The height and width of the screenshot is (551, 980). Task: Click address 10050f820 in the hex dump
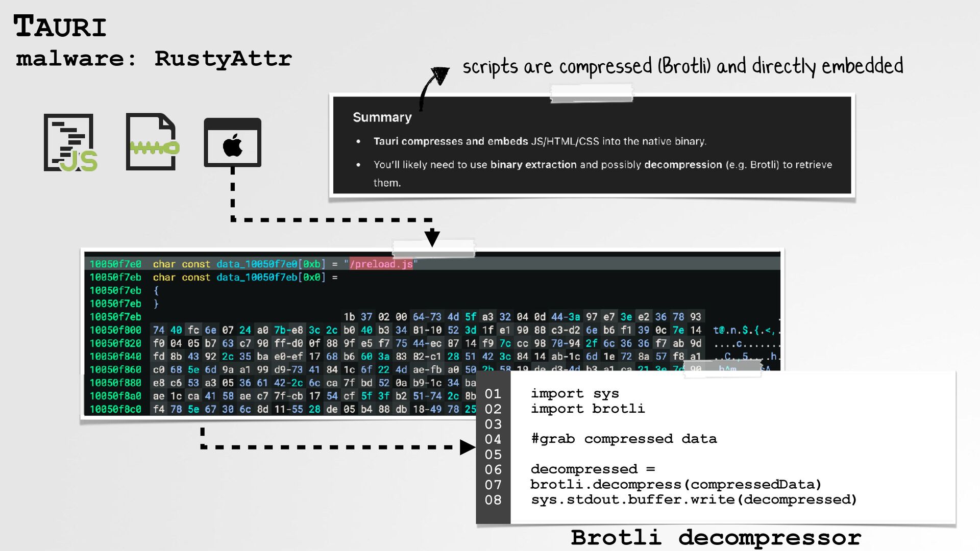pyautogui.click(x=115, y=343)
